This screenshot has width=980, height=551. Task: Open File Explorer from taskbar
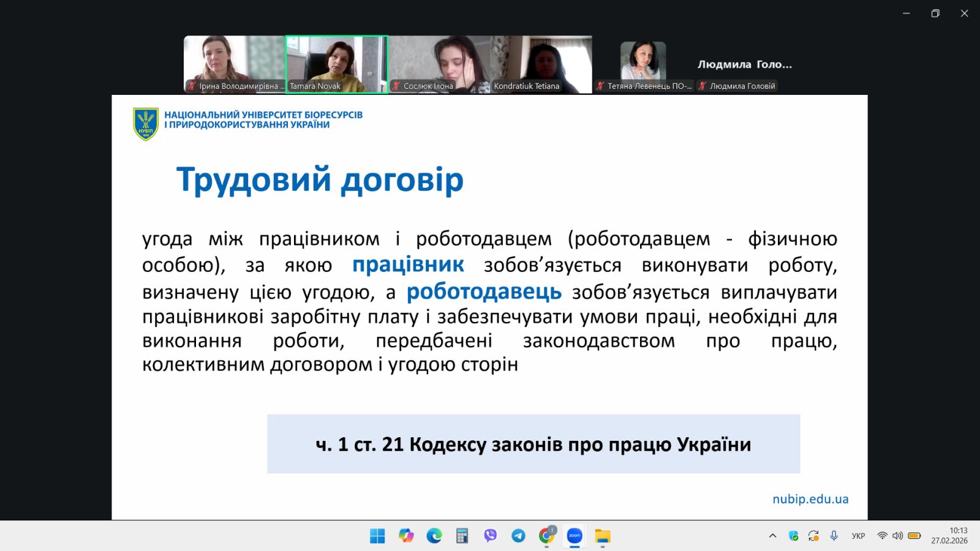(603, 536)
